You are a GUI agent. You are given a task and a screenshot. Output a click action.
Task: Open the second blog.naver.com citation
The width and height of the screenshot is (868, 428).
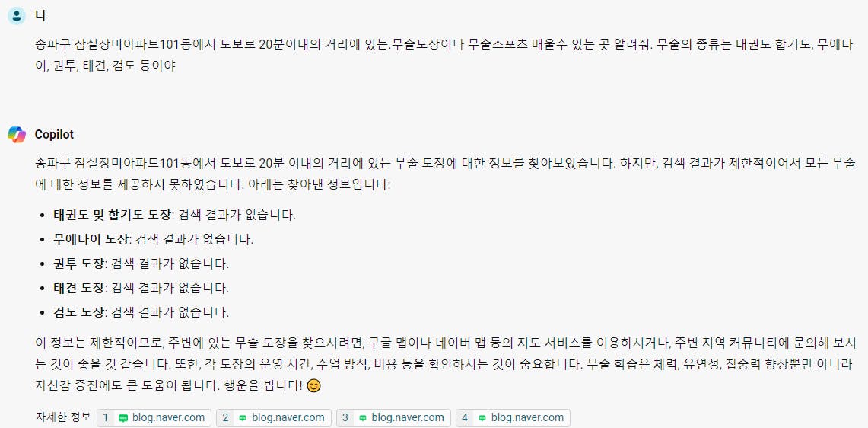pyautogui.click(x=273, y=418)
